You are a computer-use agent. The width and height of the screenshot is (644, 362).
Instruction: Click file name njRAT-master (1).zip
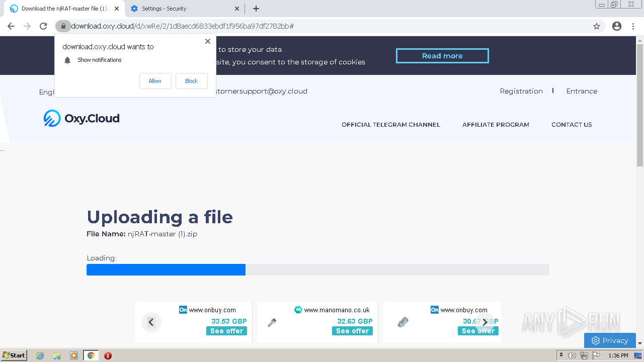point(163,234)
